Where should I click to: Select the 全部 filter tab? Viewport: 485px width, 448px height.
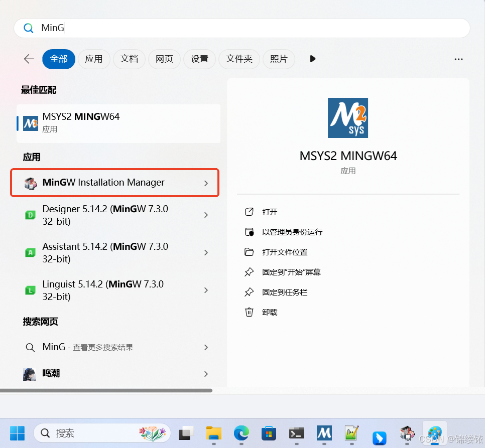(x=58, y=59)
